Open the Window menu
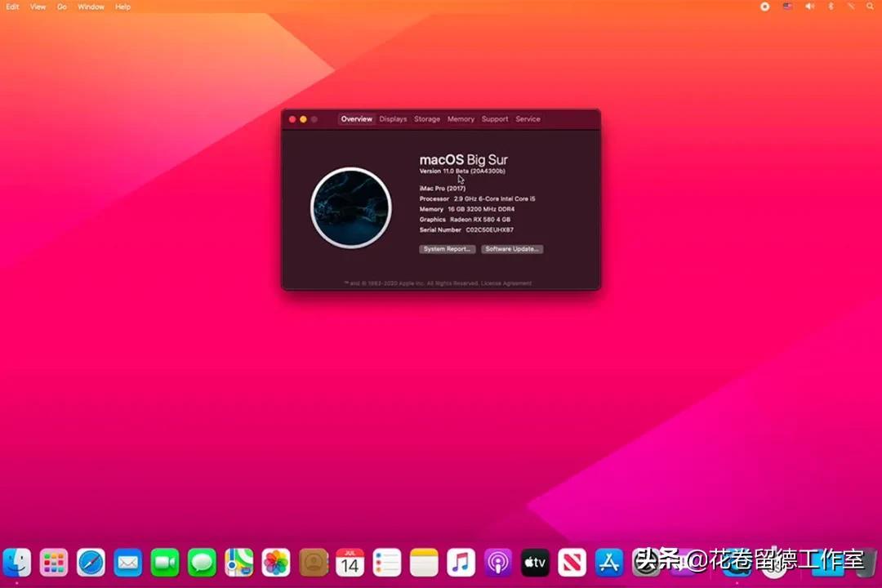This screenshot has height=588, width=882. coord(91,7)
